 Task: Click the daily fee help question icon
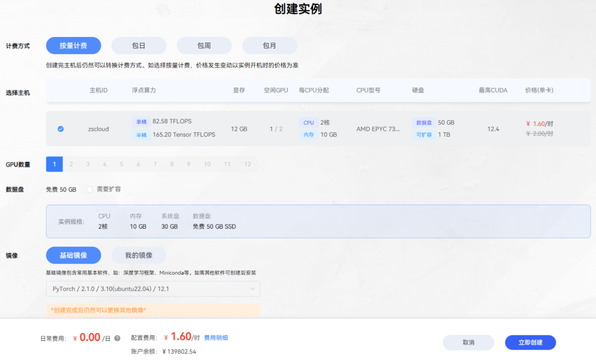pyautogui.click(x=117, y=338)
